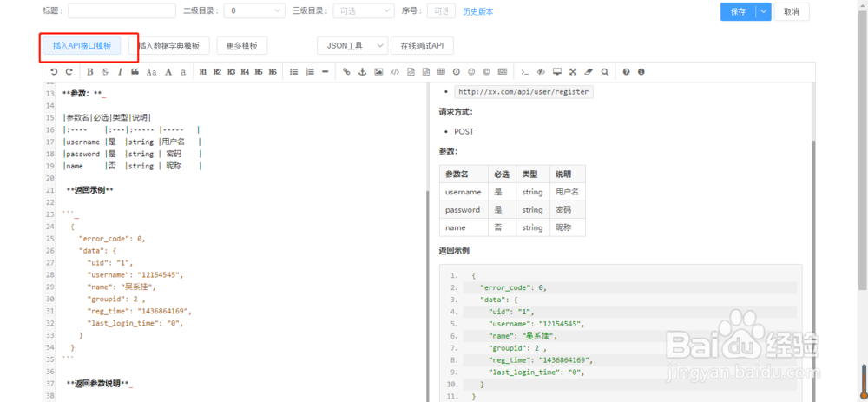The width and height of the screenshot is (868, 402).
Task: Click editor line 13 '**参数：**'
Action: (82, 93)
